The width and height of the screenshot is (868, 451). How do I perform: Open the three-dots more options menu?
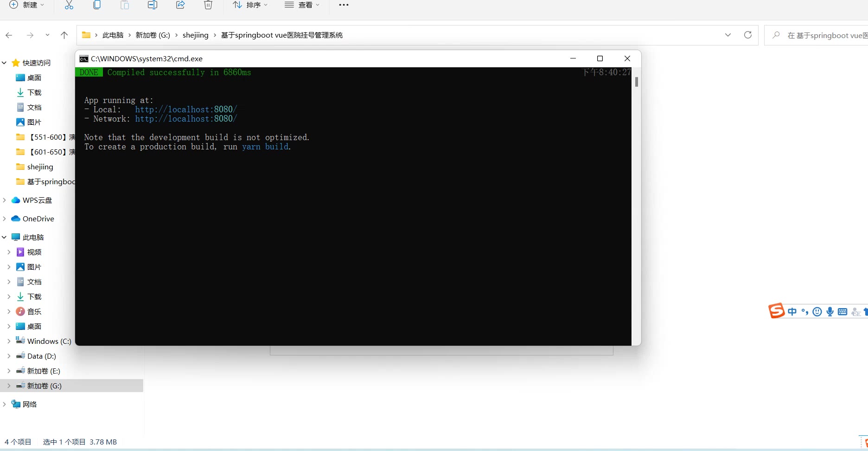344,5
